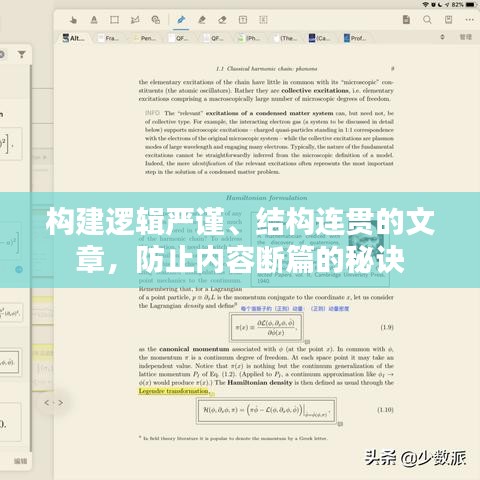Tap the small icon below equation 1.9 box
This screenshot has width=480, height=480.
[x=307, y=342]
